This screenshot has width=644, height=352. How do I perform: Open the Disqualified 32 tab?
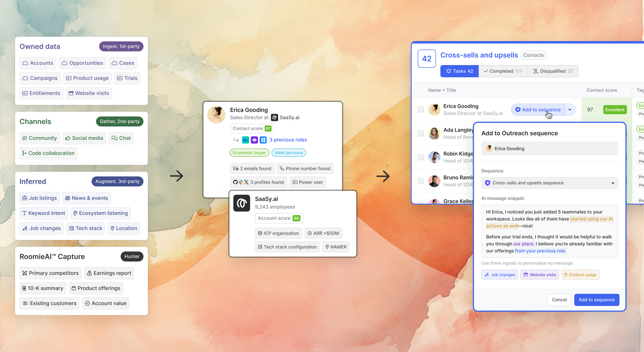click(553, 71)
